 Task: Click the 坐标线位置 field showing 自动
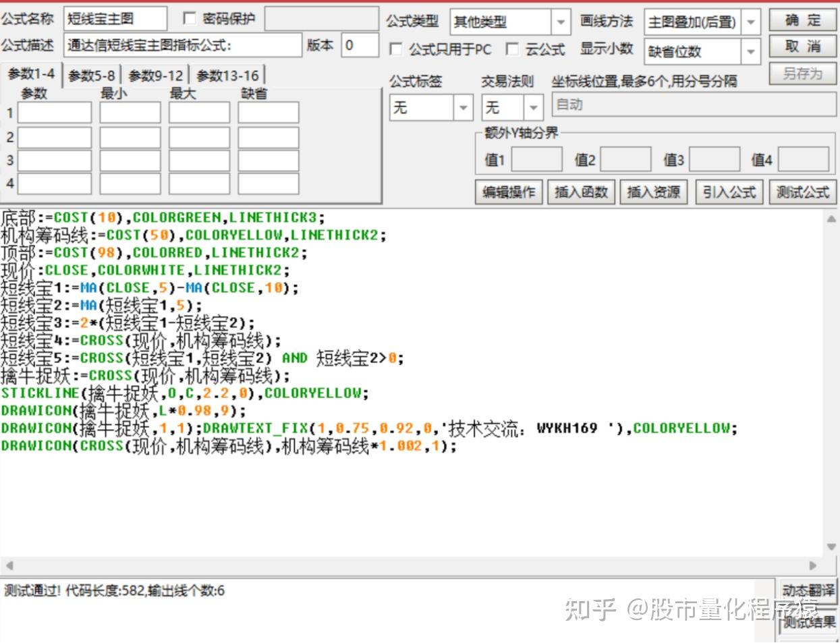tap(694, 105)
